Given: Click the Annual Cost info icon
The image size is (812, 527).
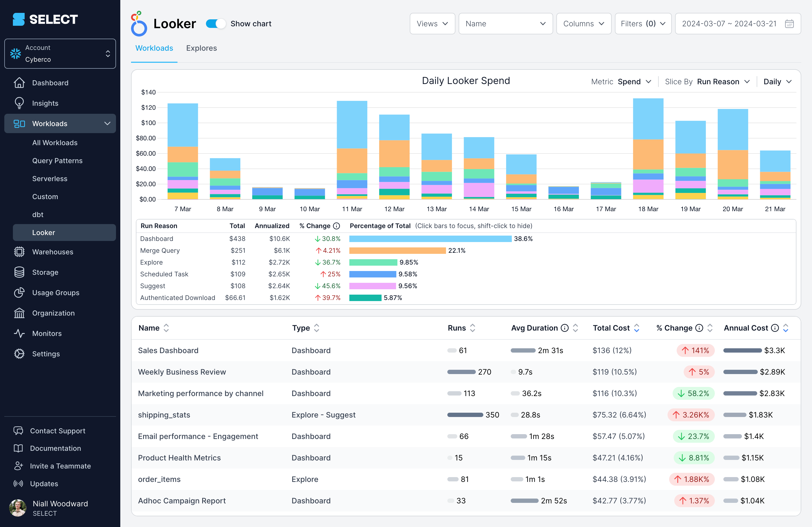Looking at the screenshot, I should [x=775, y=328].
